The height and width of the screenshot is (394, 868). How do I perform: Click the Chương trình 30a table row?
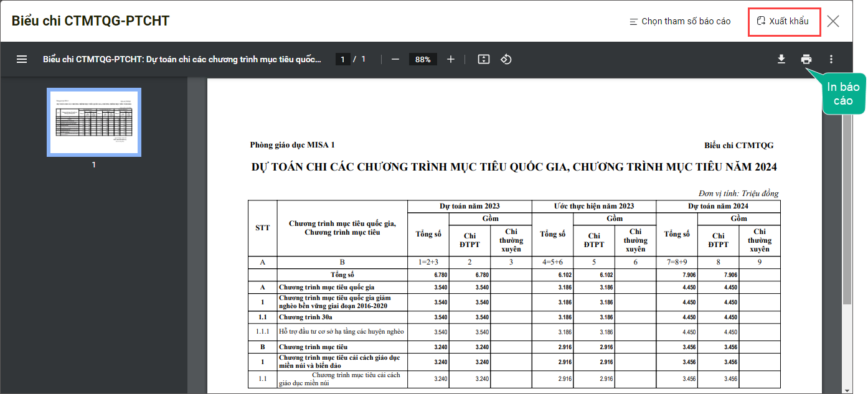coord(341,317)
